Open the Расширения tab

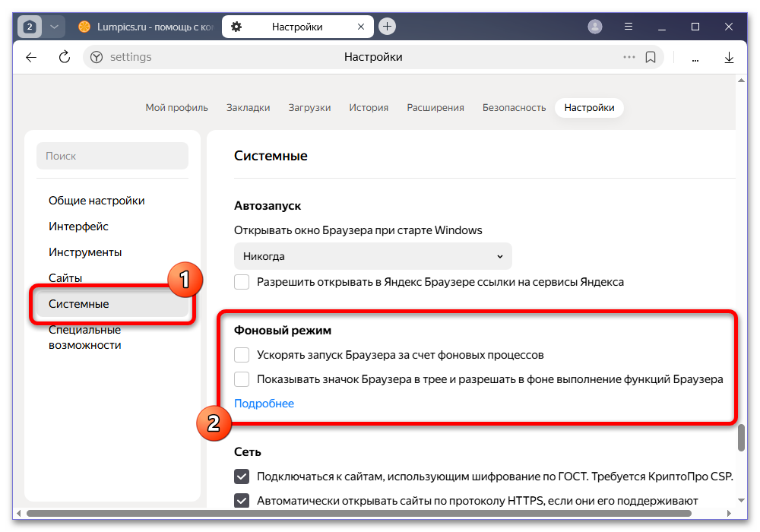coord(435,108)
